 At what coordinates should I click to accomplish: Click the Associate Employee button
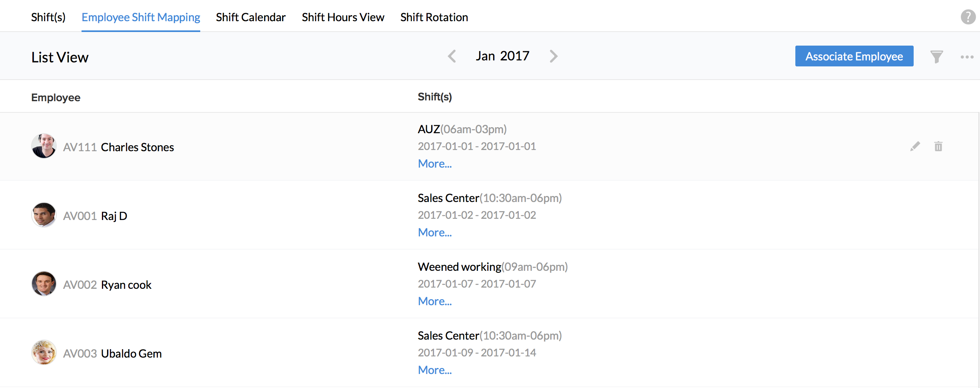pyautogui.click(x=854, y=56)
